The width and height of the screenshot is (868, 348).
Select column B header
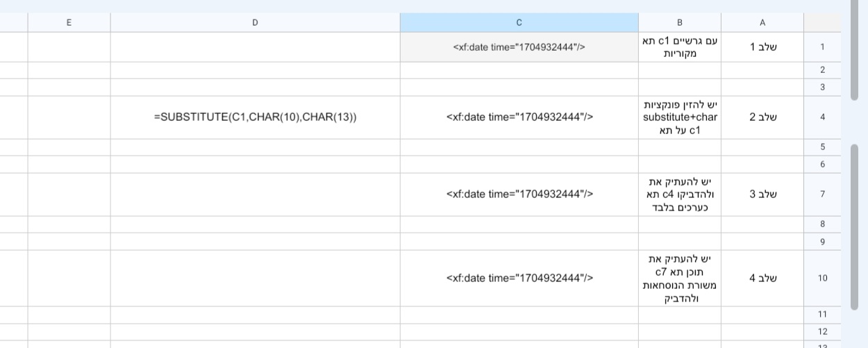(x=680, y=22)
